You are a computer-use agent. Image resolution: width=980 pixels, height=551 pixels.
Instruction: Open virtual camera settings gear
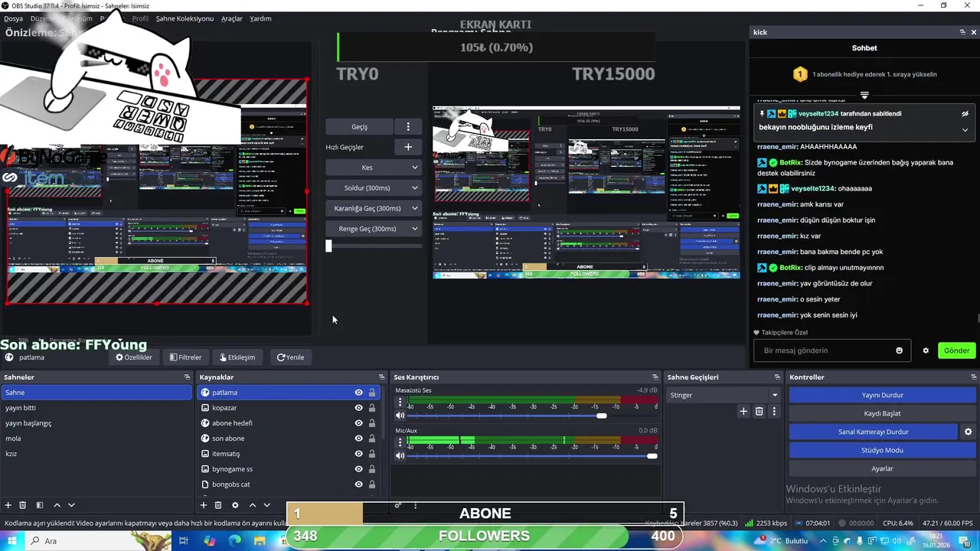click(968, 432)
